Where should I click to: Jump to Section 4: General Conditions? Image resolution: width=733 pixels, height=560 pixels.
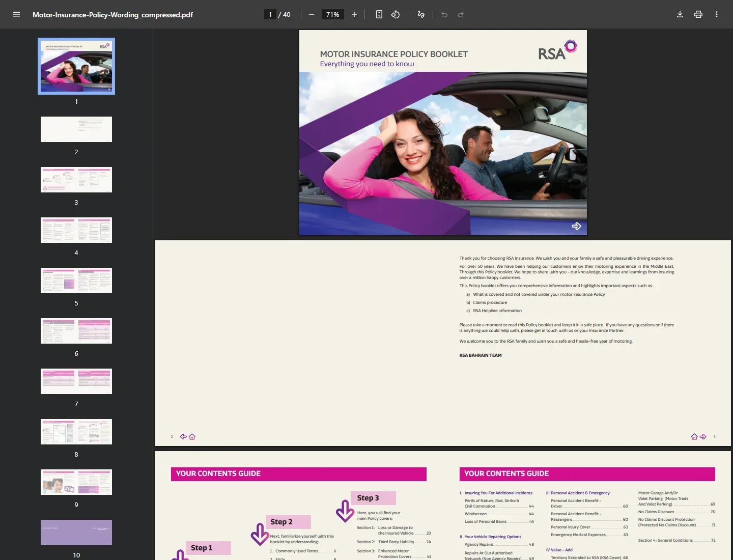(x=676, y=540)
